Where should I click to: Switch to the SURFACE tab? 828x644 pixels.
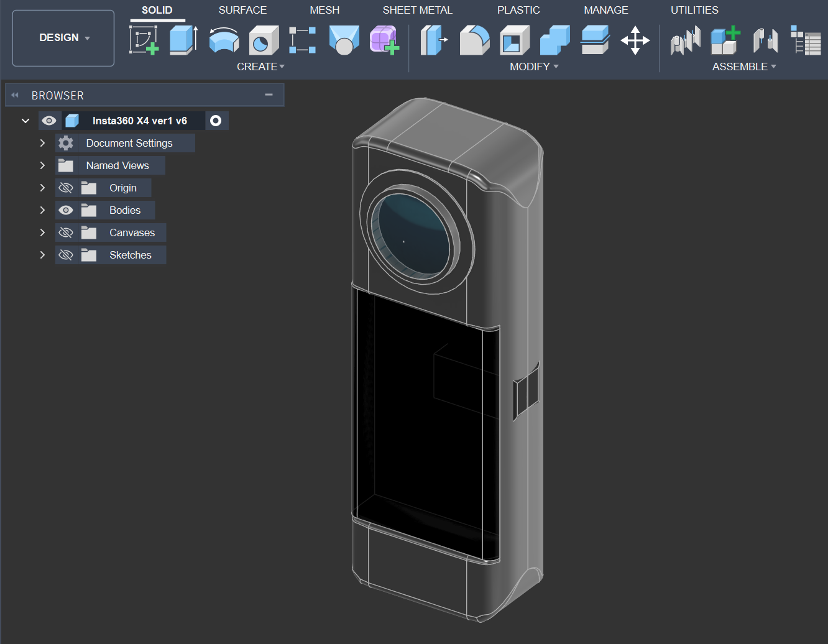[x=242, y=10]
